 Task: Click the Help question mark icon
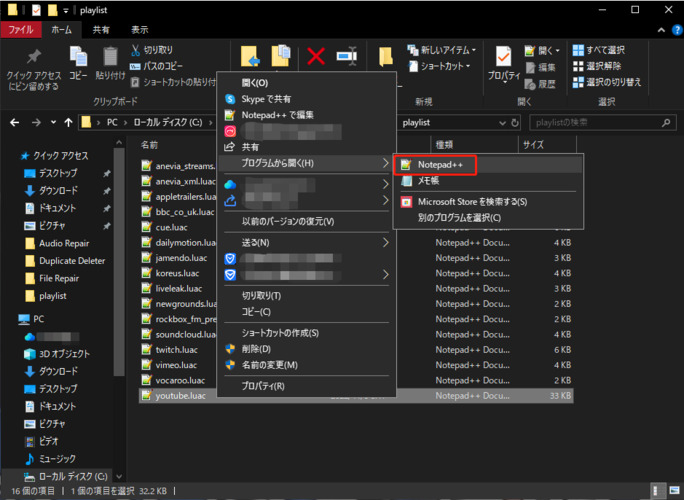(x=677, y=30)
